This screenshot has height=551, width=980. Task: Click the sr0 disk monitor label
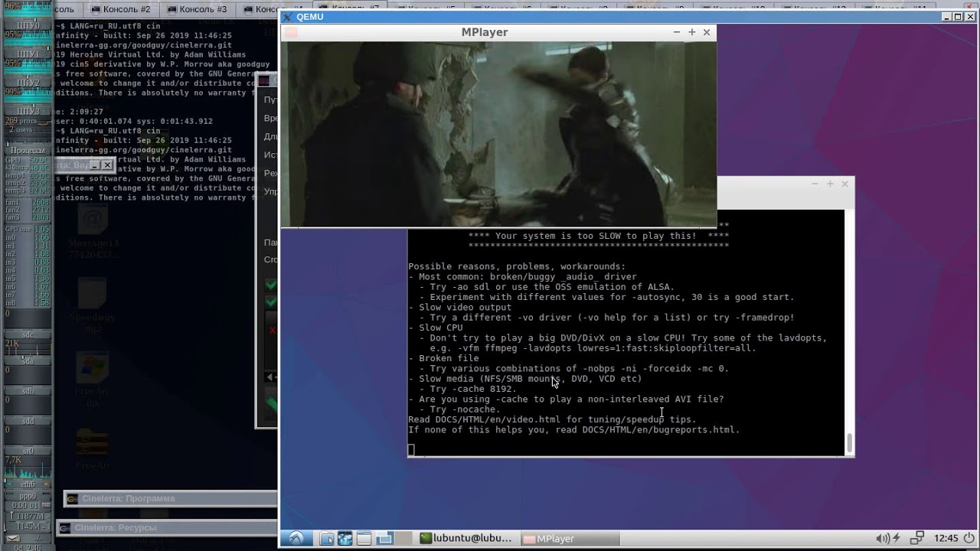click(x=28, y=451)
